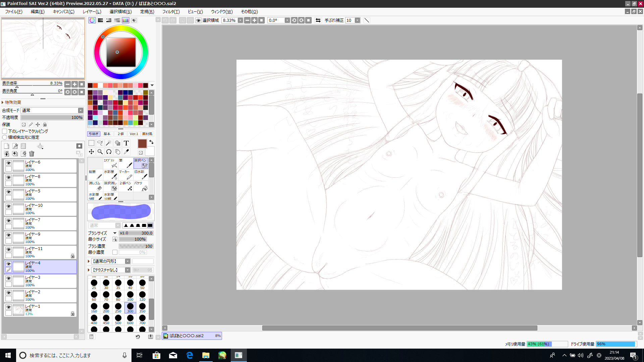The height and width of the screenshot is (362, 644).
Task: Clear the layer with eraser icon
Action: 23,154
